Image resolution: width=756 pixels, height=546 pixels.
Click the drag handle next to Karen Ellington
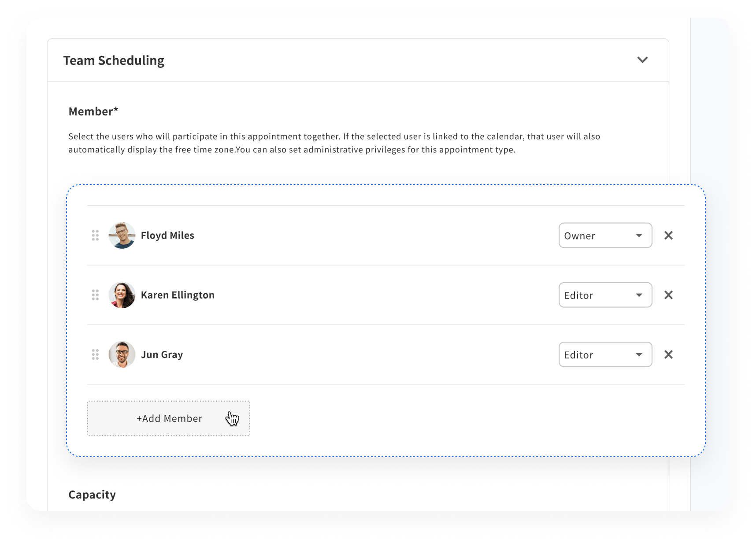[96, 295]
